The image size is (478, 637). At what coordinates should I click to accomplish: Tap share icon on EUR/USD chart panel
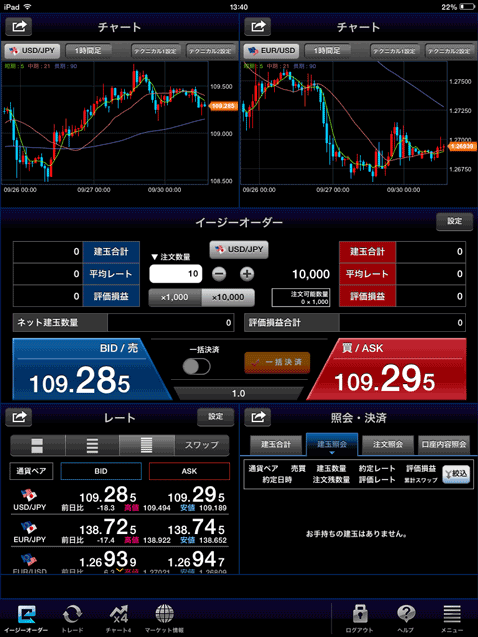(x=257, y=27)
